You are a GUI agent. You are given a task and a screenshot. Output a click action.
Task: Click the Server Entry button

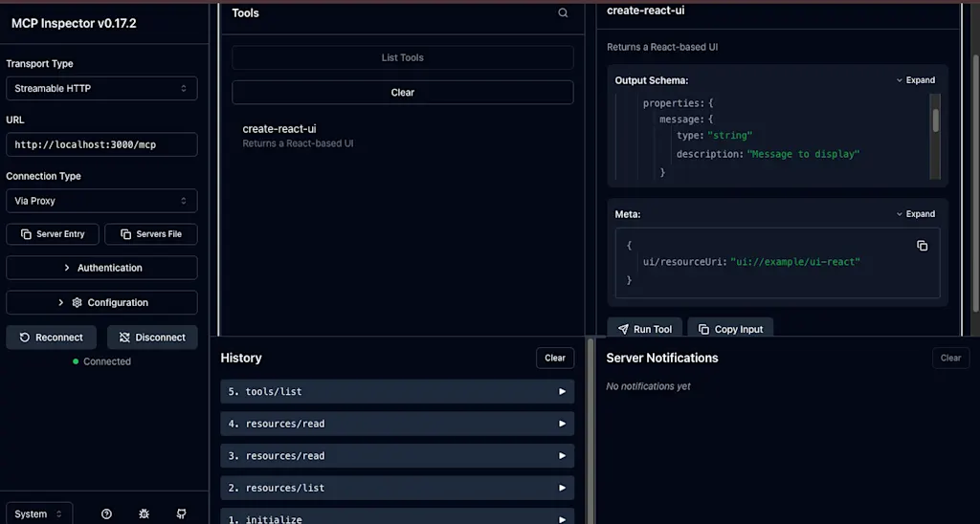(53, 234)
